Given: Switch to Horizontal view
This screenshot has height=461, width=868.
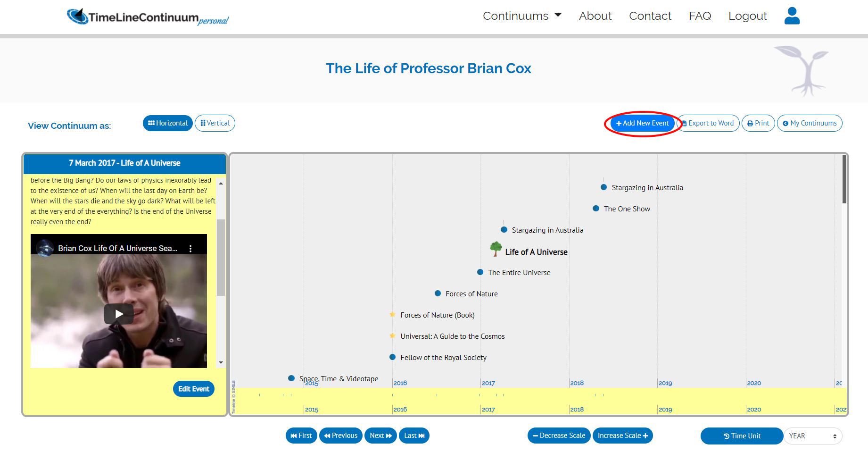Looking at the screenshot, I should [168, 123].
